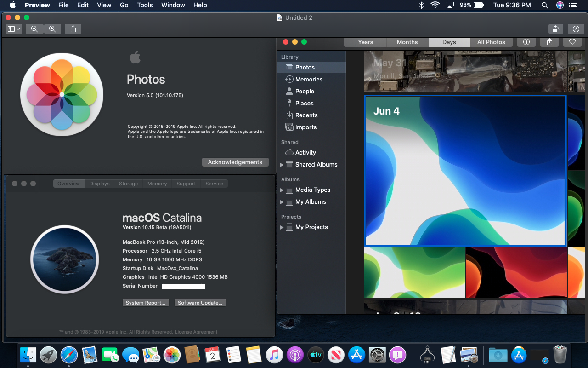Switch to the Years view
This screenshot has width=588, height=368.
coord(366,42)
